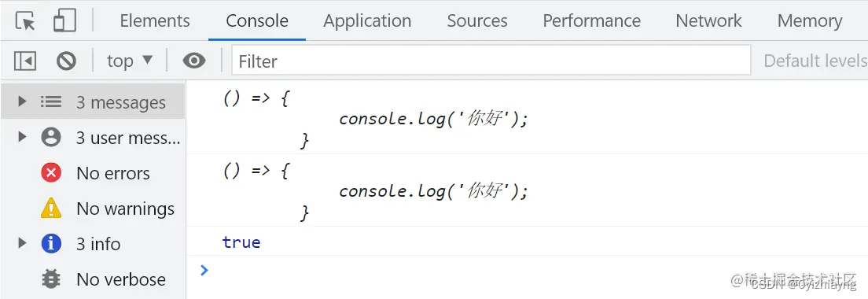Image resolution: width=868 pixels, height=299 pixels.
Task: Click the yellow warning triangle icon
Action: point(51,209)
